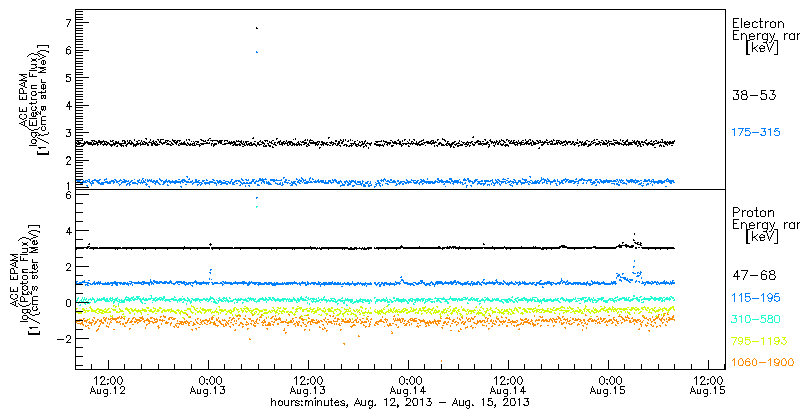Click the yellow 795-1193 legend label

tap(759, 341)
